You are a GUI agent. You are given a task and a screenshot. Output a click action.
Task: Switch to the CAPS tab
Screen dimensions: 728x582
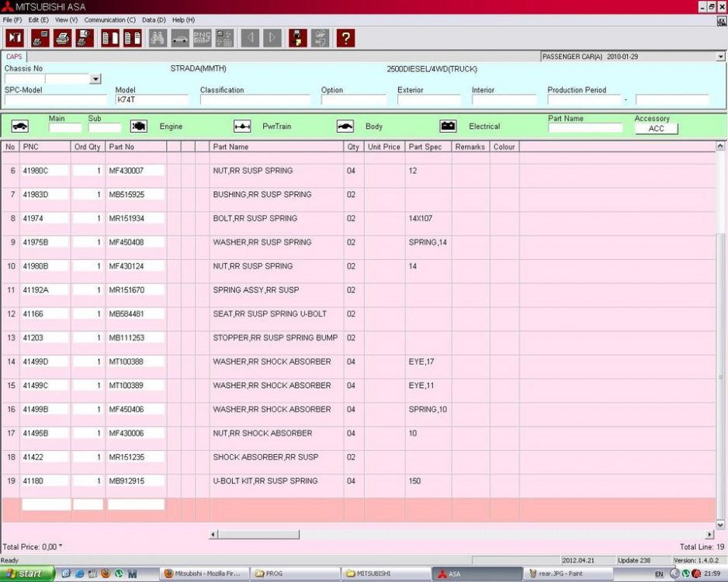(x=14, y=57)
